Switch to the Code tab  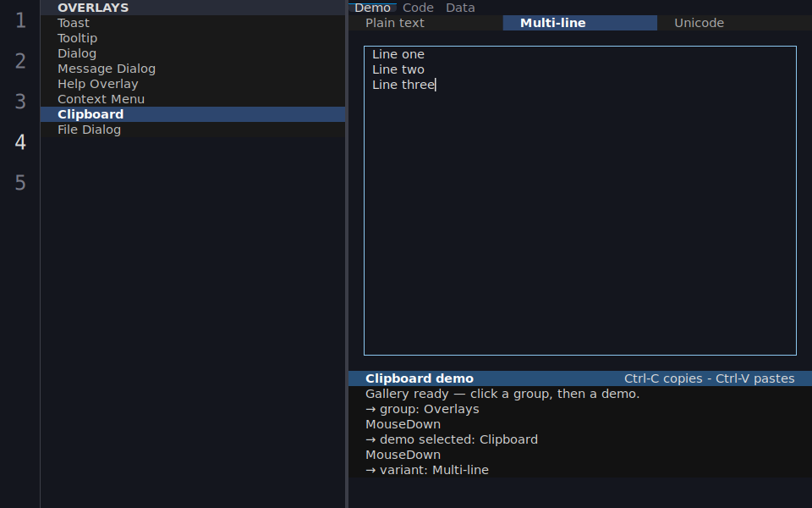(x=418, y=8)
